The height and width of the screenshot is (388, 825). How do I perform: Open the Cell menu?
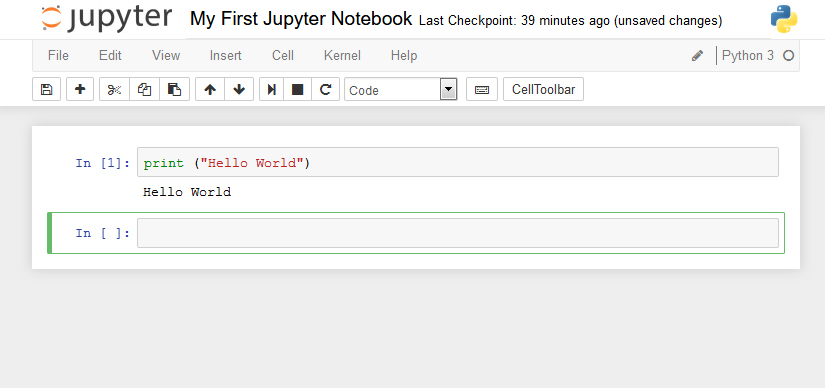(x=283, y=55)
